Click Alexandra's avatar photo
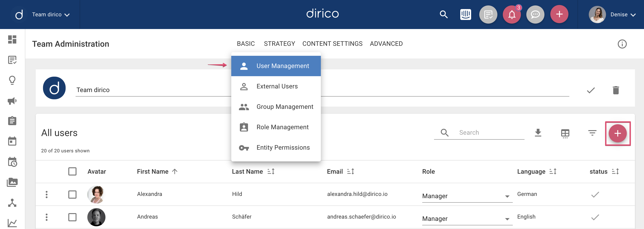 coord(96,195)
